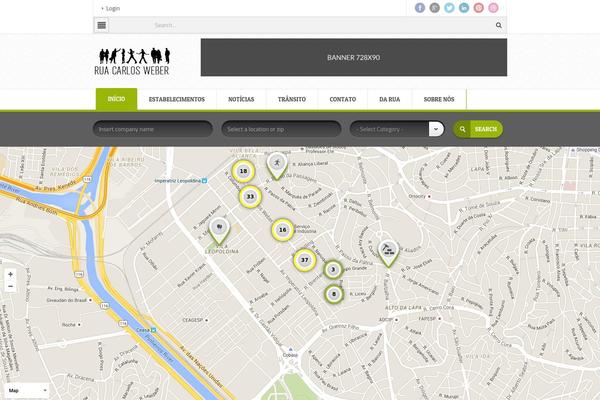
Task: Open map cluster marker 33
Action: (250, 197)
